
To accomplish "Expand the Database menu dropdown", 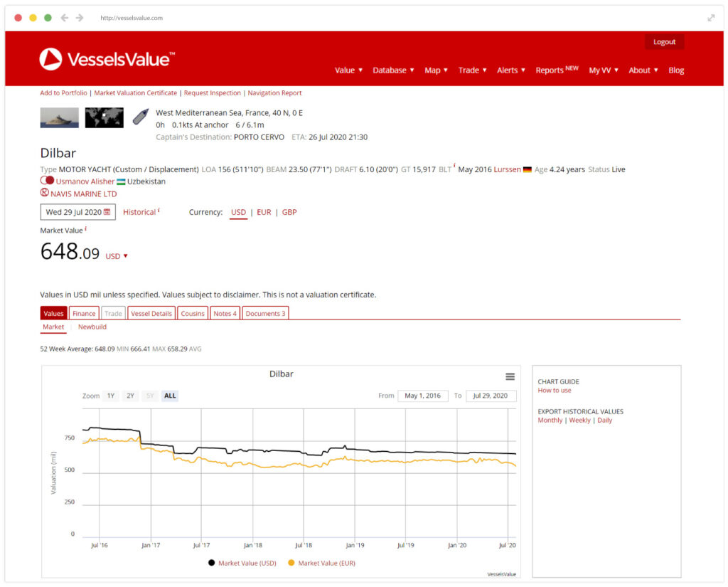I will (393, 70).
